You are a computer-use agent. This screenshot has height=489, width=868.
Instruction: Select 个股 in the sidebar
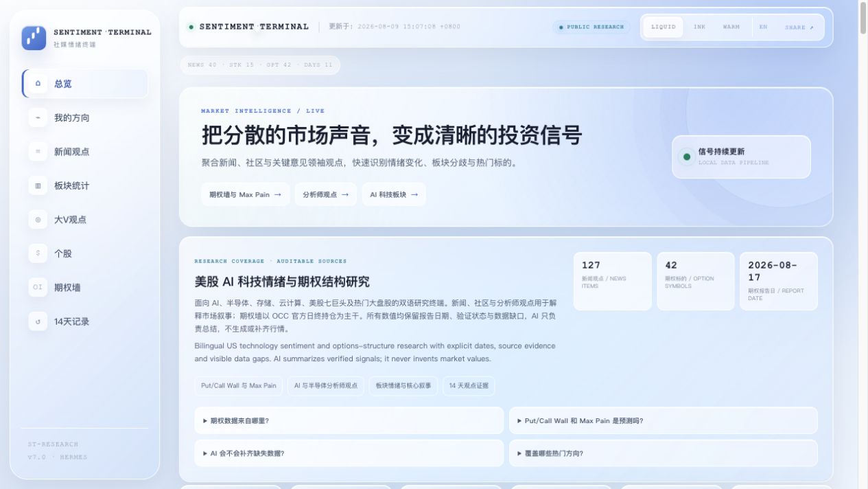coord(85,253)
